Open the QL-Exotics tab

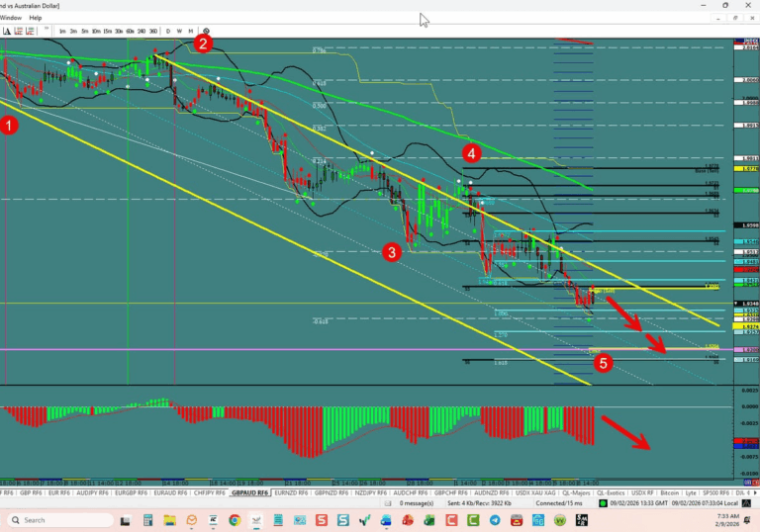[611, 492]
